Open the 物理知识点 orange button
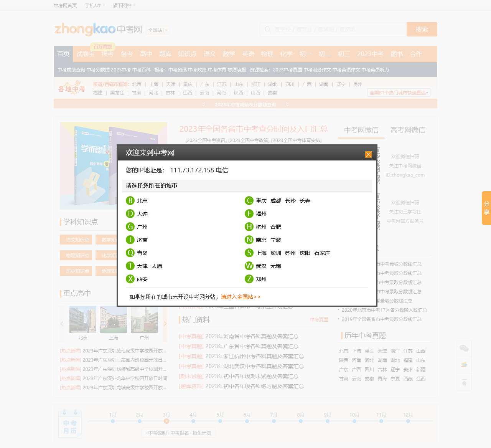Screen dimensions: 491x448 tap(76, 255)
